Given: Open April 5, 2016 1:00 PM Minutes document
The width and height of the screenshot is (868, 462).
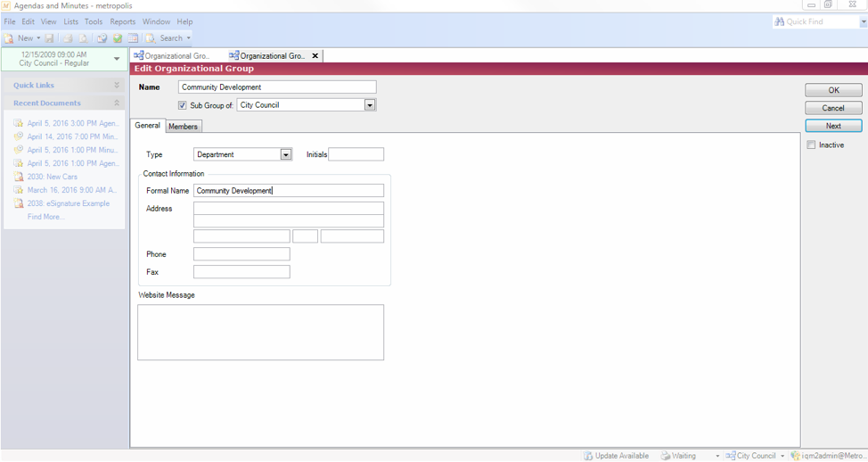Looking at the screenshot, I should point(72,150).
